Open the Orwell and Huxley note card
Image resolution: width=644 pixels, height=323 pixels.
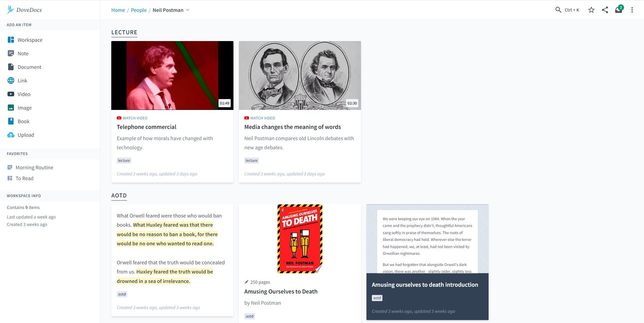(x=172, y=261)
